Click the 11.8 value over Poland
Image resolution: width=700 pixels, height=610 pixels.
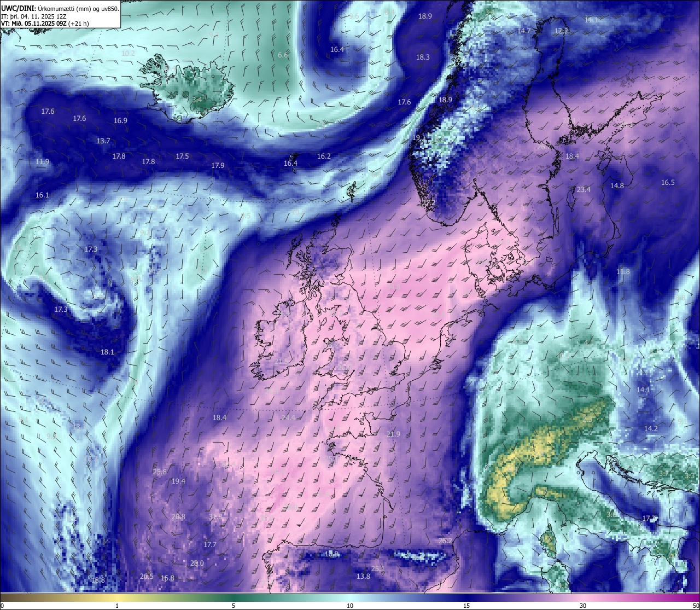pyautogui.click(x=623, y=271)
